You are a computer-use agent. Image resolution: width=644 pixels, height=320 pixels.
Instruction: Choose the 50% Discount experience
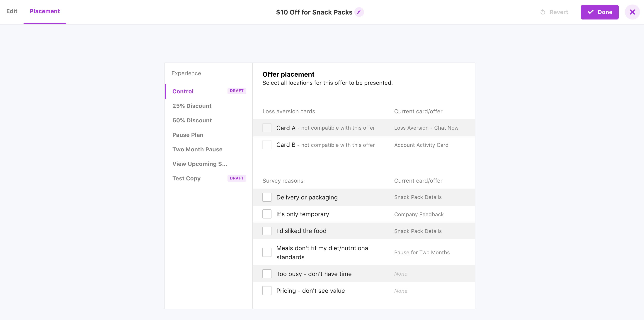(x=192, y=120)
